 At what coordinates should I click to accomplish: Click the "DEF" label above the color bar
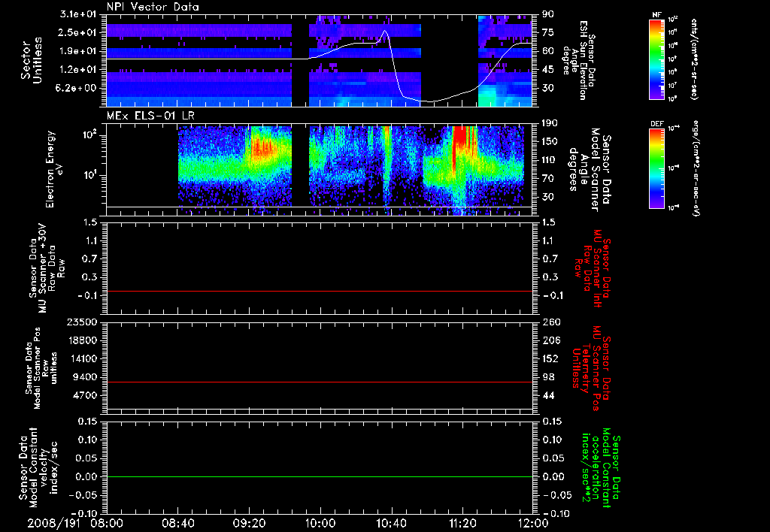click(657, 124)
